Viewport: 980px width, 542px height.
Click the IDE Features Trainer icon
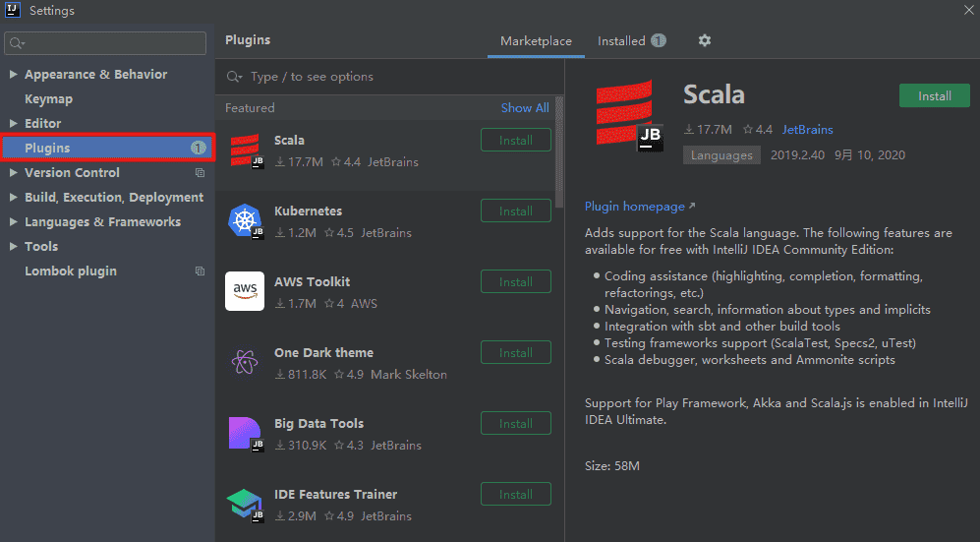[245, 504]
